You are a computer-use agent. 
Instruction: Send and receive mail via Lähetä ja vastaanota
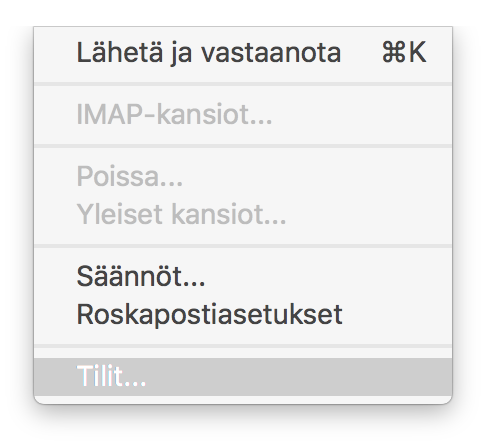point(243,53)
